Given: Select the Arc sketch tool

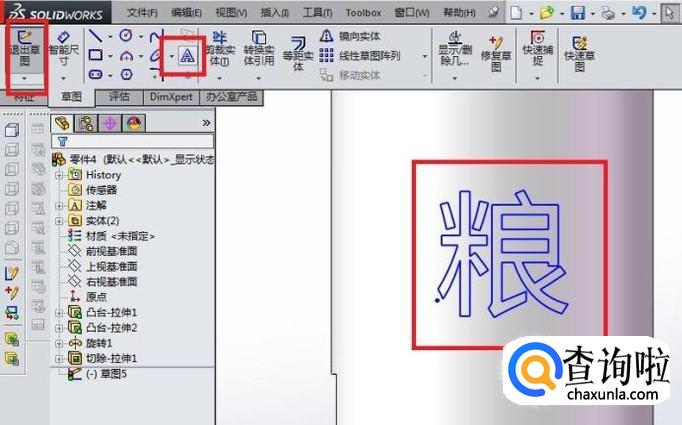Looking at the screenshot, I should pyautogui.click(x=126, y=56).
